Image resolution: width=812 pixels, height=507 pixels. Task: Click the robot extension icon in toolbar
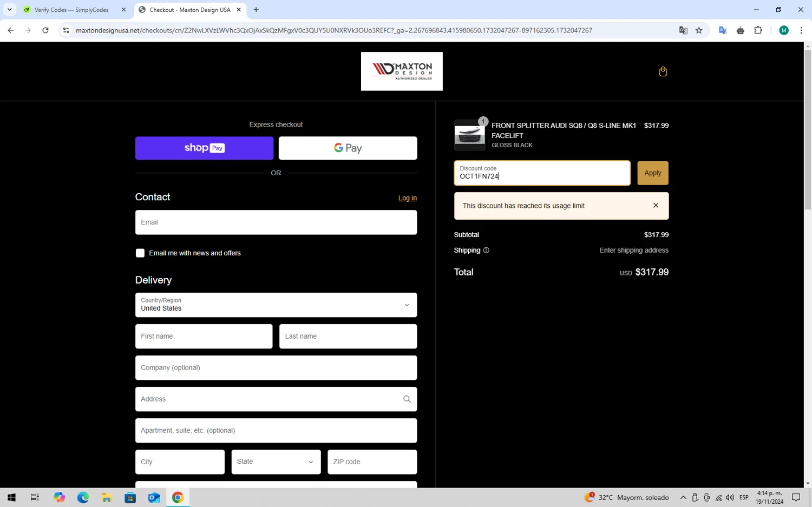(x=740, y=30)
